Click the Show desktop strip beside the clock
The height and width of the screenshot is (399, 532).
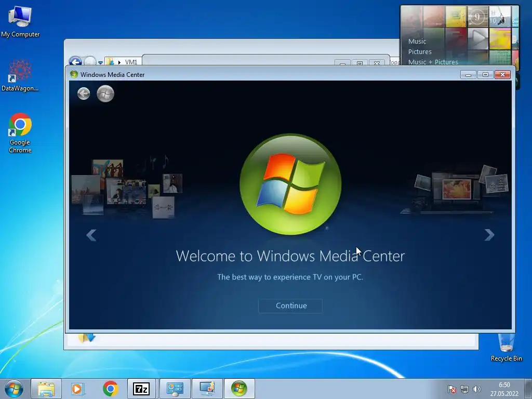528,389
